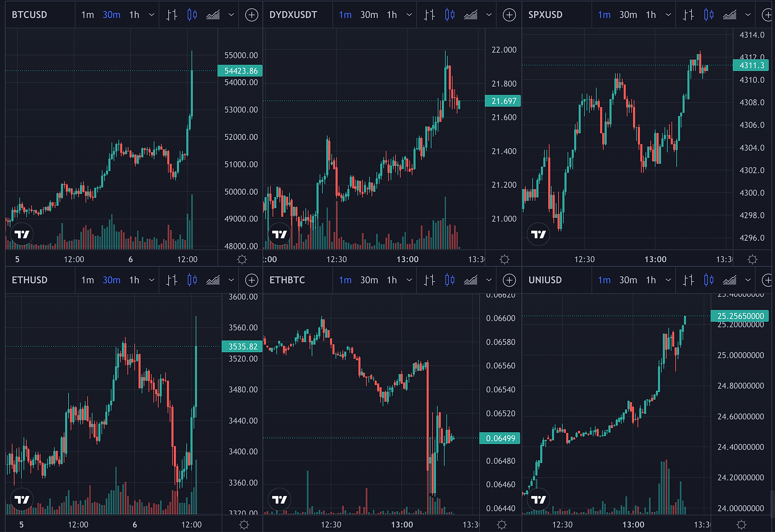Click plus icon in ETHUSD panel
This screenshot has height=532, width=775.
point(252,280)
